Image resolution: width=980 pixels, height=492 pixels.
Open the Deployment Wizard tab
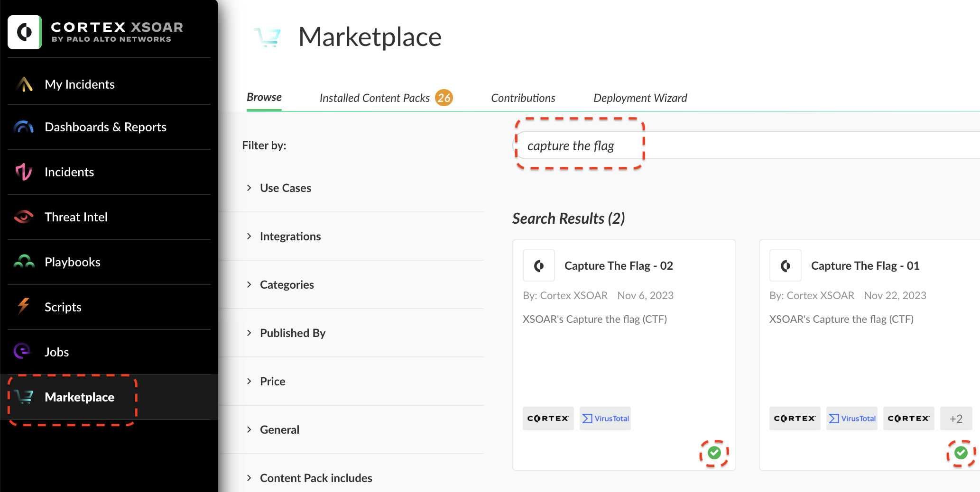click(x=640, y=98)
